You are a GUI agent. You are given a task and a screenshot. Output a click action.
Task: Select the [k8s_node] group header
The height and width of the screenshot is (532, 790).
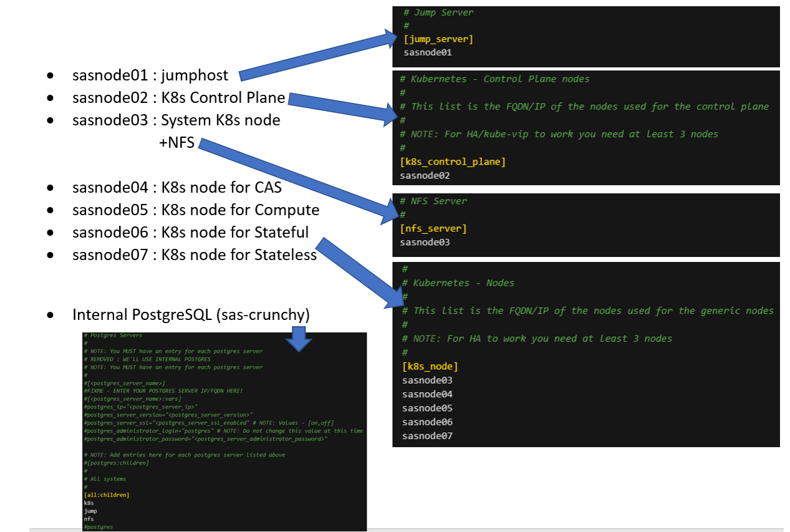430,366
